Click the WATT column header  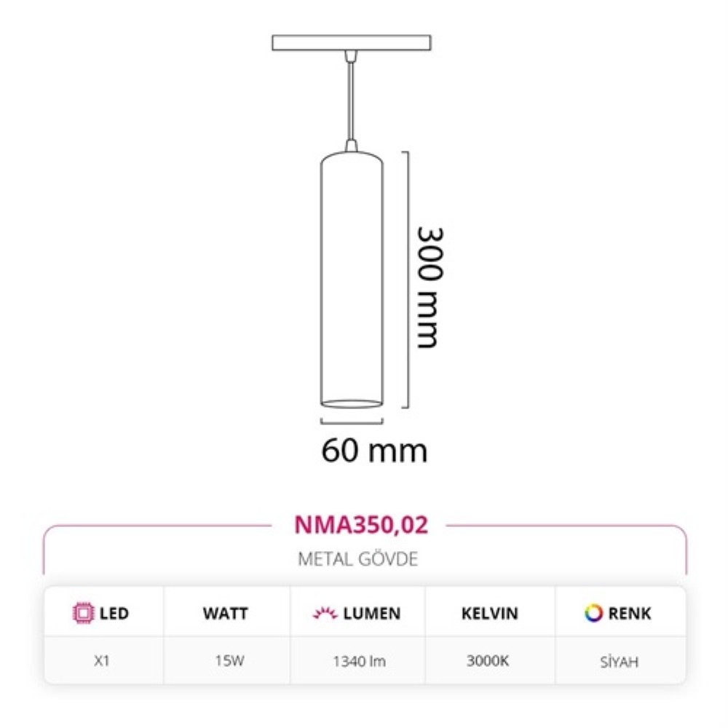tap(225, 613)
